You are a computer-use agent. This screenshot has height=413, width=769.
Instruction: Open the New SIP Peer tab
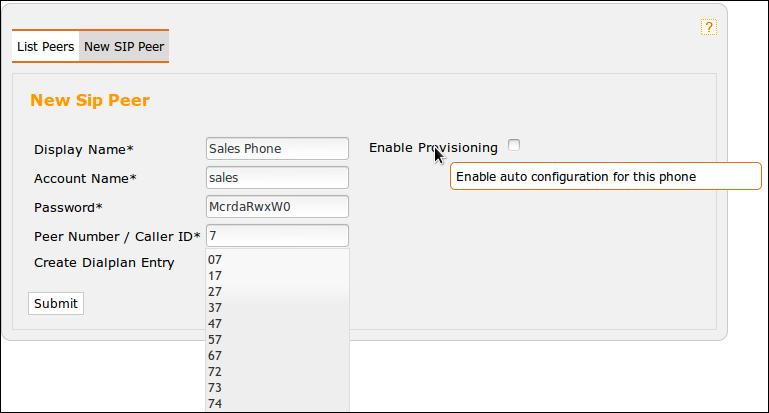[124, 46]
